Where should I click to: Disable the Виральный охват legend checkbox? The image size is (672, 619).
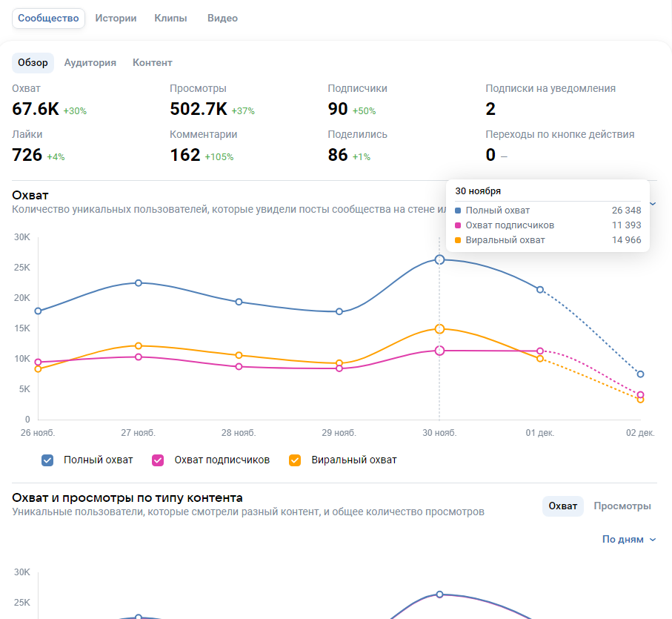point(295,460)
